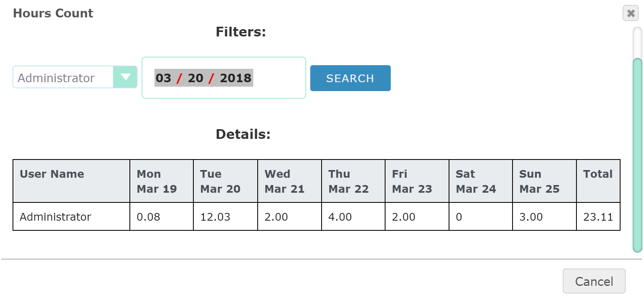The width and height of the screenshot is (644, 300).
Task: Click the Hours Count dialog title
Action: 53,13
